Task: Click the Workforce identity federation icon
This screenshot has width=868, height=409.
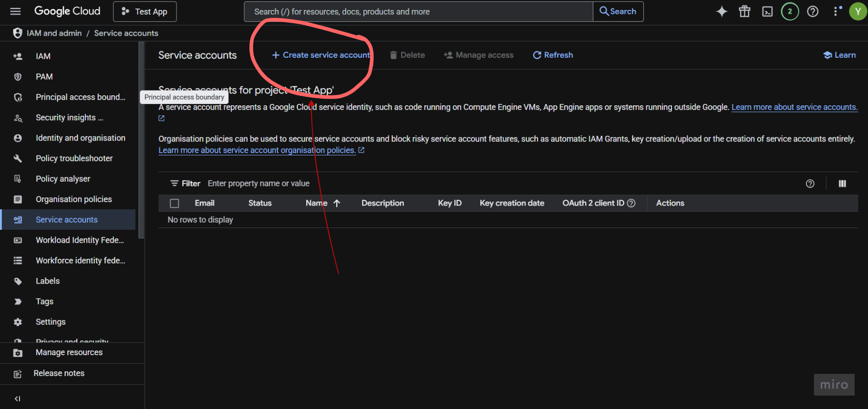Action: click(x=18, y=261)
